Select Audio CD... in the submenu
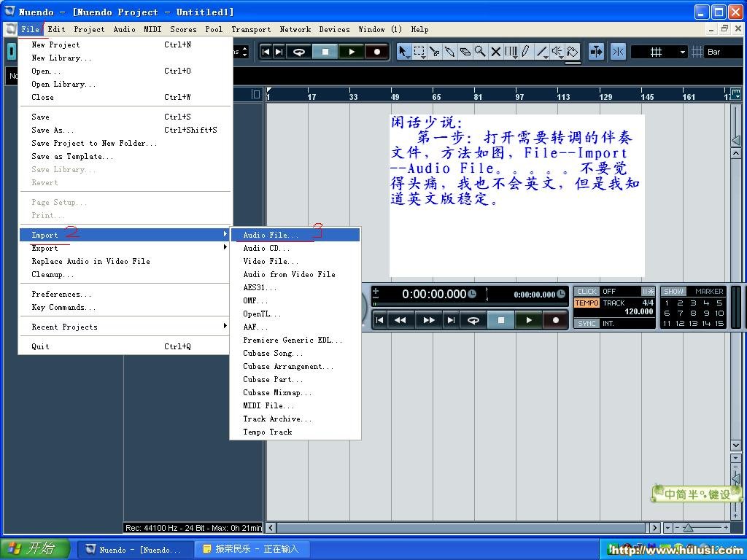Viewport: 747px width, 560px height. (295, 248)
